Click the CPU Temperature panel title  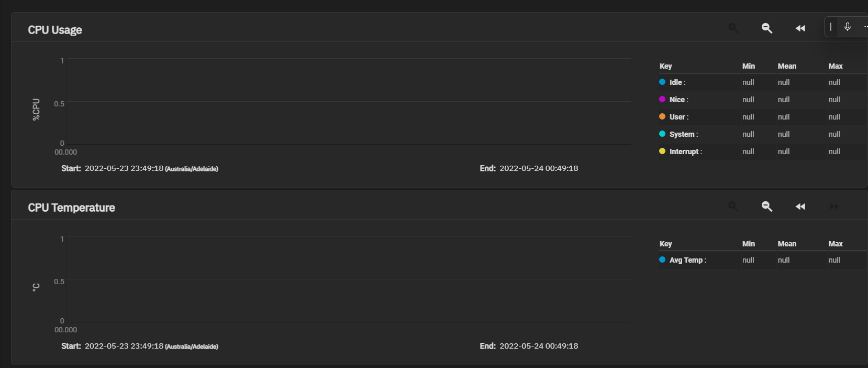click(72, 208)
